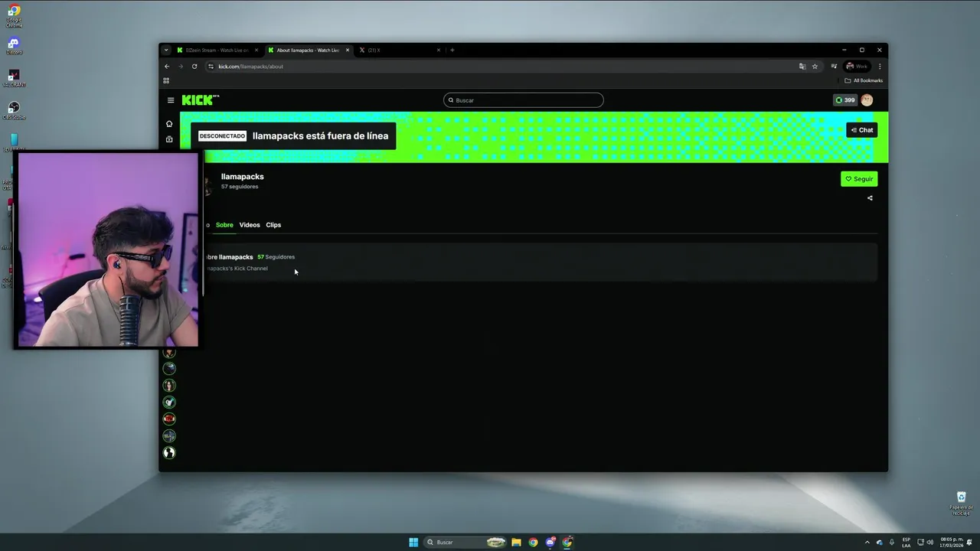
Task: Share the llamapacks channel
Action: 870,198
